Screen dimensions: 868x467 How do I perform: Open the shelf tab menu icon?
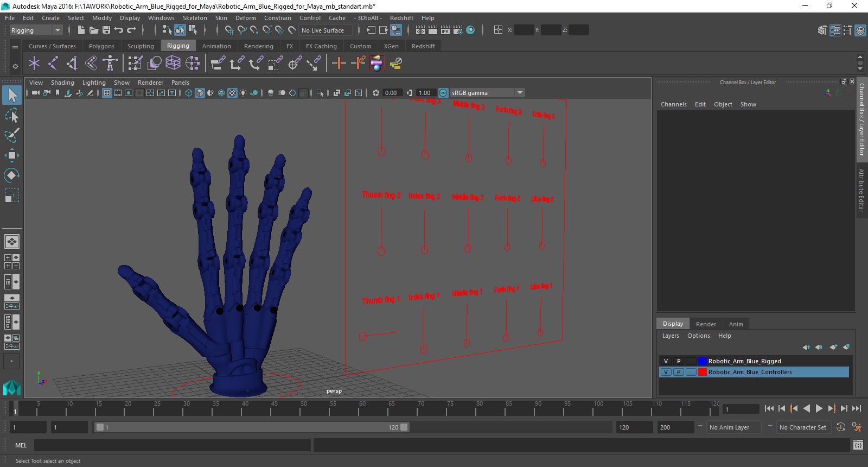[x=15, y=47]
